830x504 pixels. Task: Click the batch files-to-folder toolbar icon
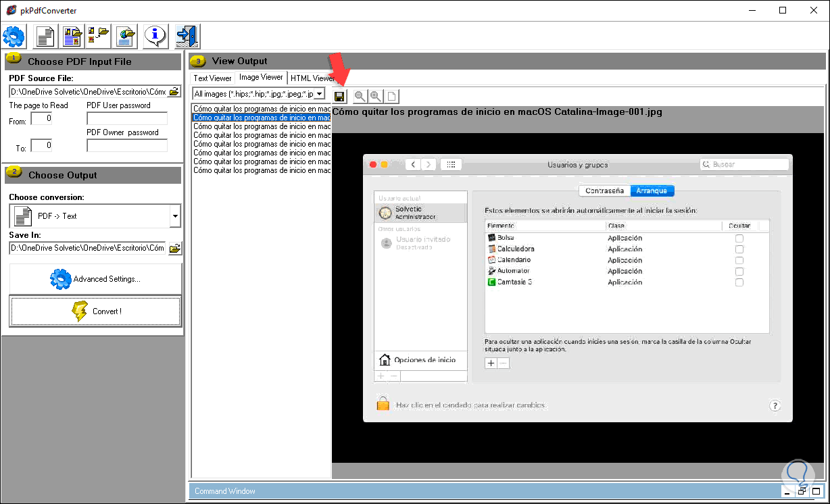coord(99,35)
